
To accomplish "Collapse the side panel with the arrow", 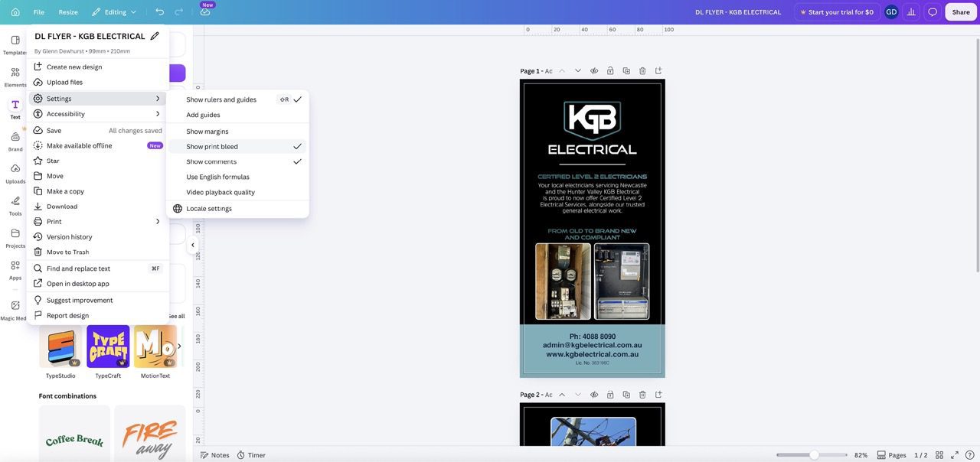I will click(x=193, y=246).
